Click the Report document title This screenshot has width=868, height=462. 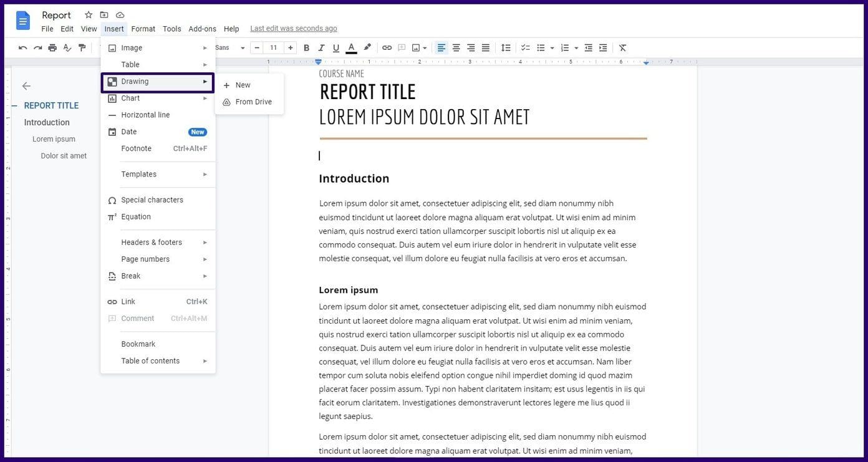(x=56, y=15)
